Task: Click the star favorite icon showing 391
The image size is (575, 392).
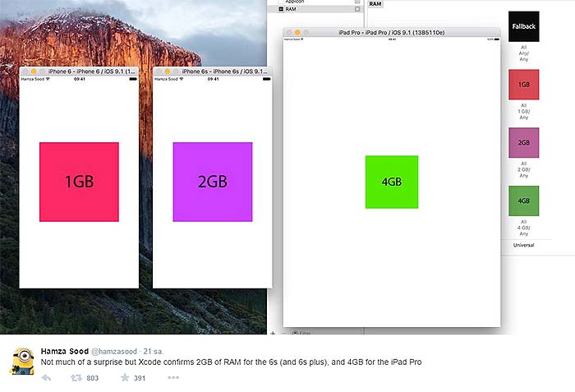Action: tap(125, 378)
